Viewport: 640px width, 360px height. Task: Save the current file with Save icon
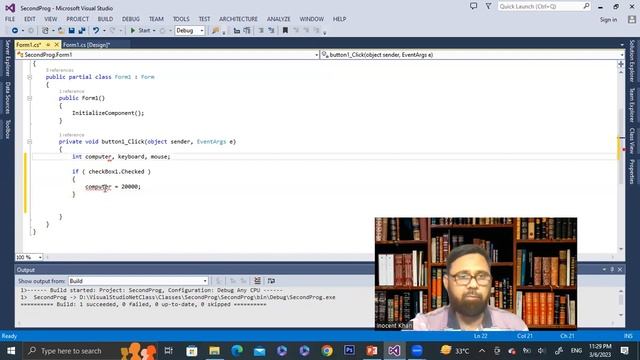[x=71, y=31]
